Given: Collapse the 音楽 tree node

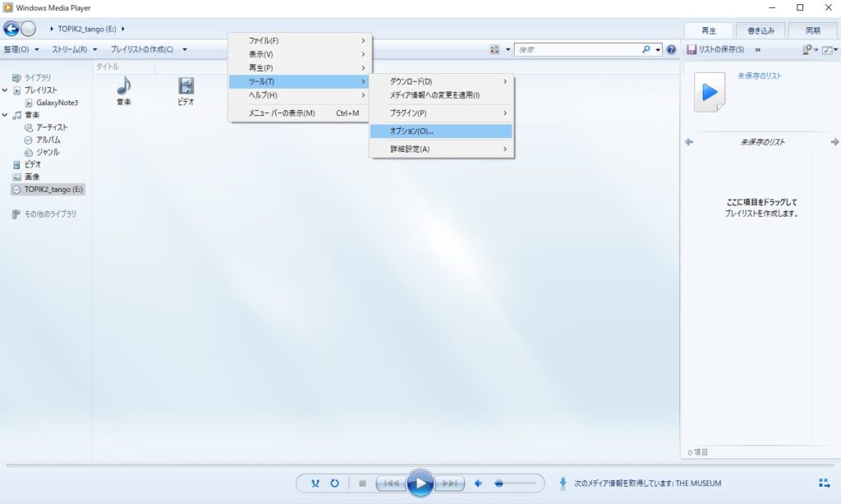Looking at the screenshot, I should coord(5,115).
